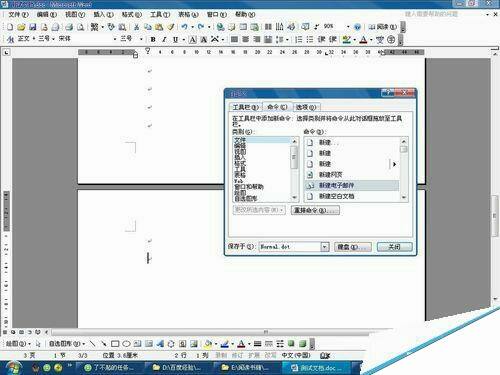The width and height of the screenshot is (500, 375).
Task: Select the Oval drawing tool
Action: point(126,343)
